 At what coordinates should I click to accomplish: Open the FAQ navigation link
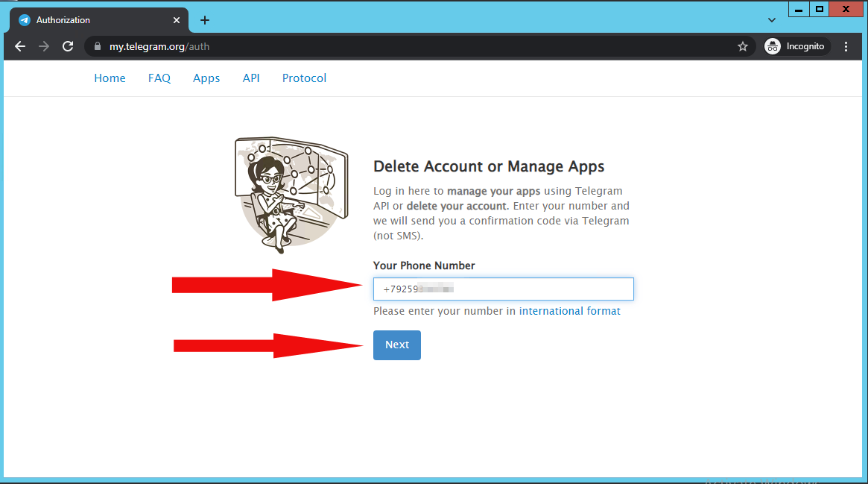[x=159, y=78]
